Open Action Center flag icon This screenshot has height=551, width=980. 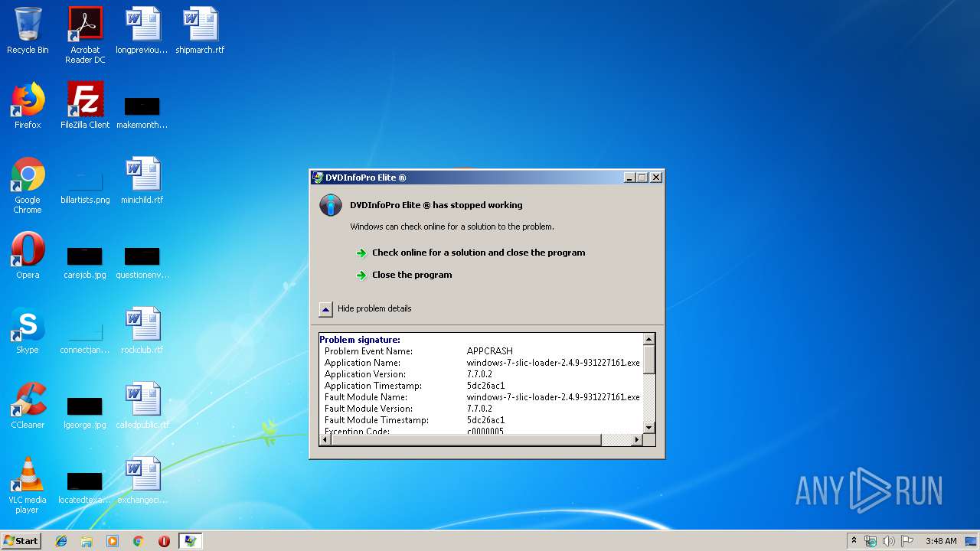907,541
